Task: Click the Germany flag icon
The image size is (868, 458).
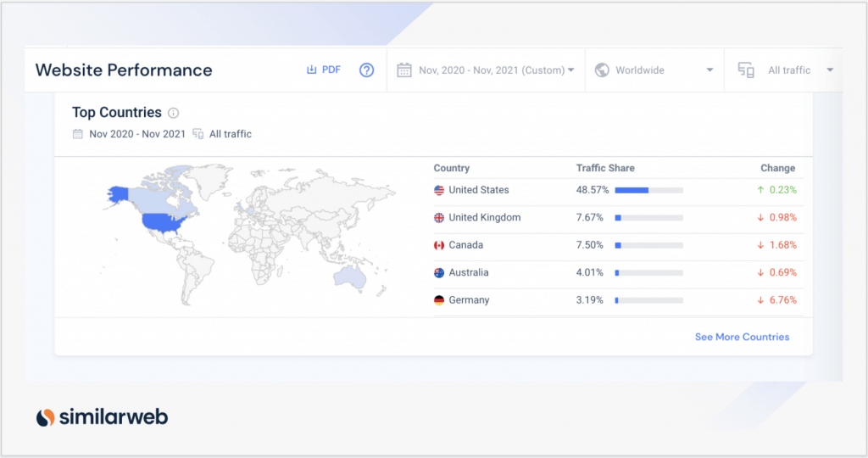Action: click(439, 300)
